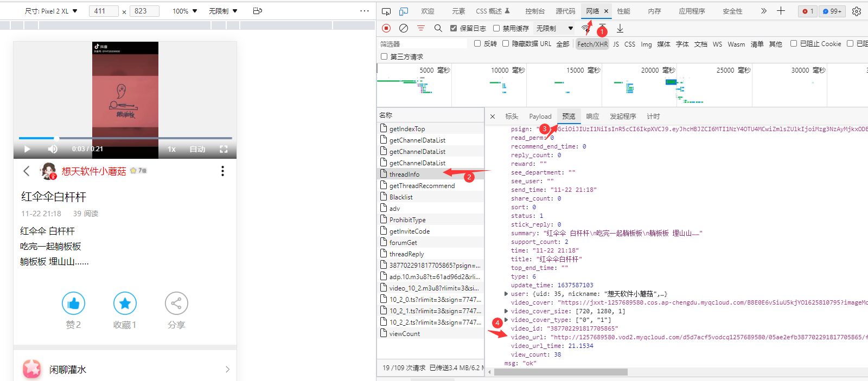Open 想天软件小蘑菇 author profile link
868x381 pixels.
94,171
